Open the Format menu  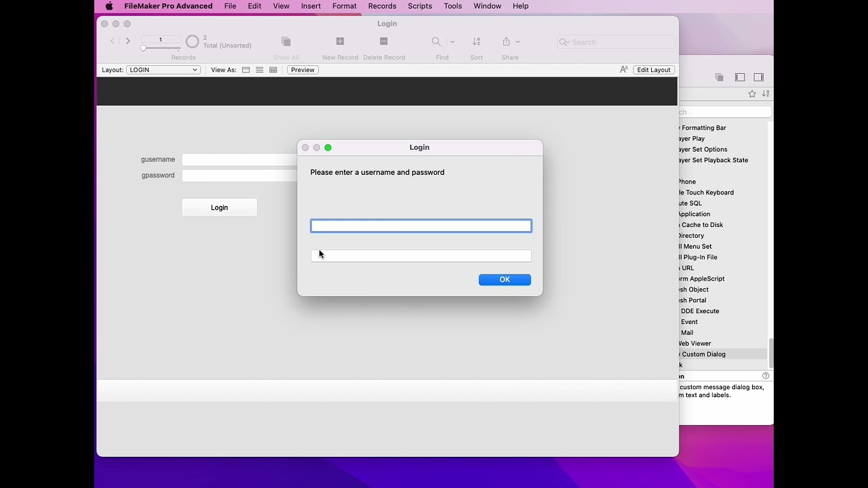[x=344, y=6]
